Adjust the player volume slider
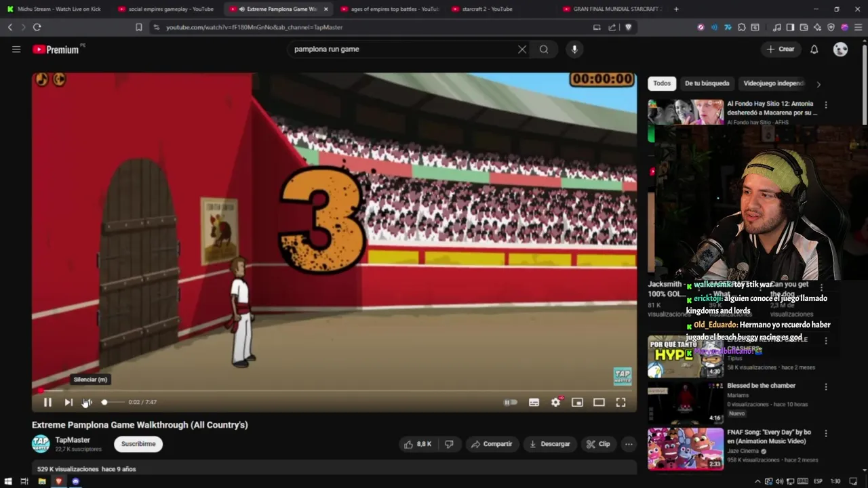868x488 pixels. point(112,402)
